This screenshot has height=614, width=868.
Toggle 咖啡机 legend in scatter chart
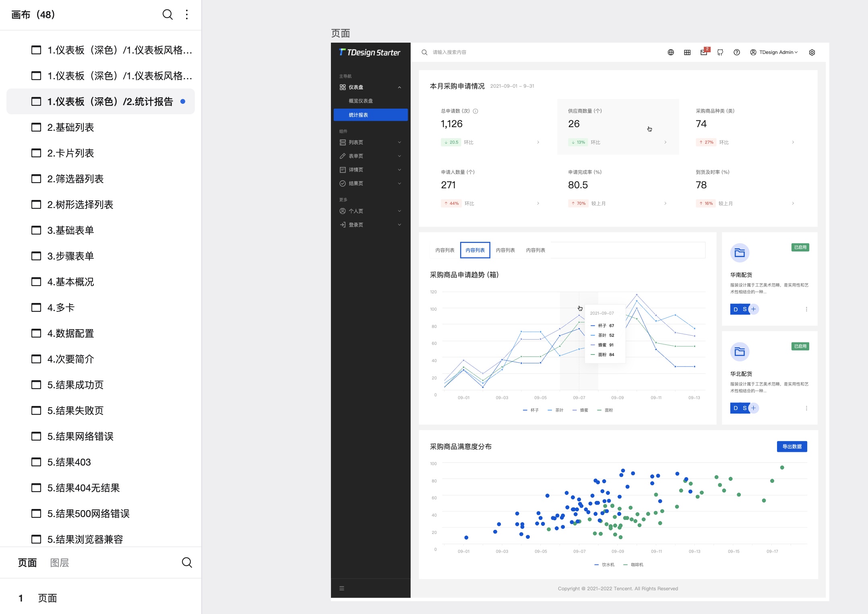pyautogui.click(x=633, y=565)
